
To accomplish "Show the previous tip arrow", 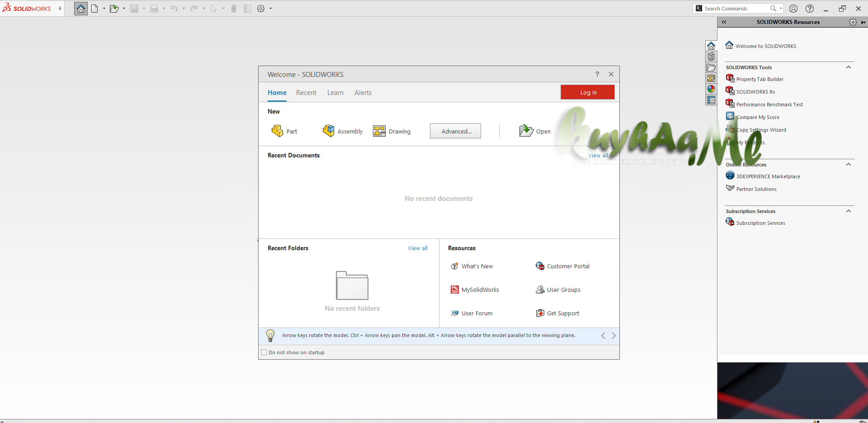I will (x=603, y=336).
